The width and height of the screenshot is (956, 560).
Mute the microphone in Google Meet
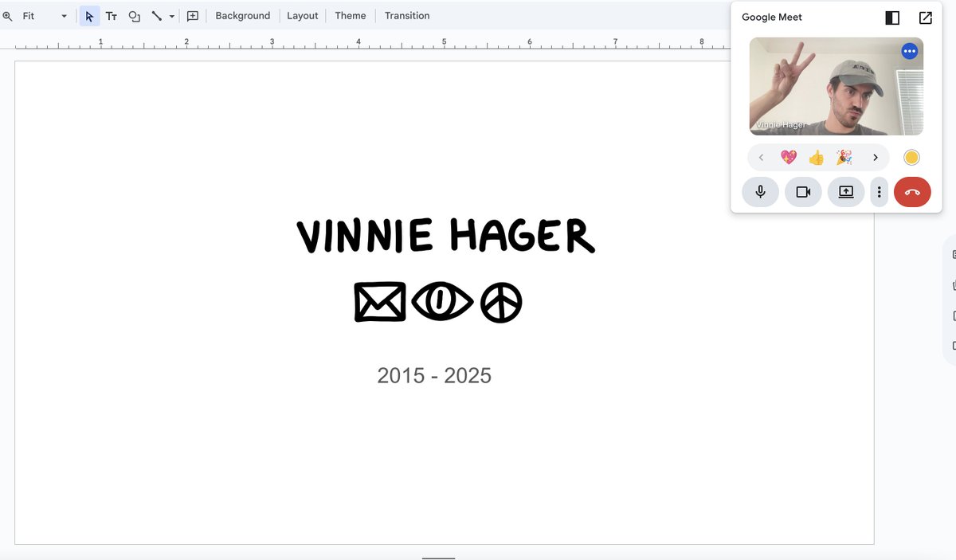coord(760,192)
